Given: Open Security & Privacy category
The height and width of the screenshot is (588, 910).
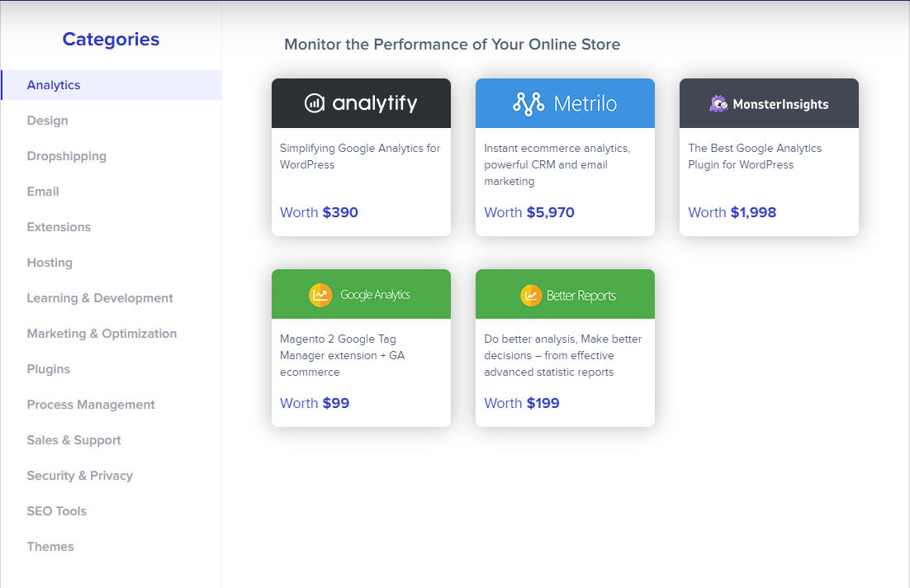Looking at the screenshot, I should tap(79, 476).
